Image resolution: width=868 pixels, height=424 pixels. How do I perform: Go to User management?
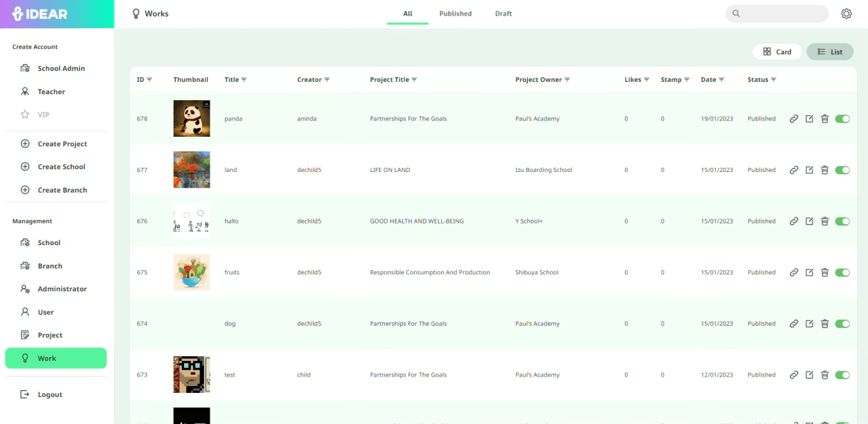(x=56, y=312)
